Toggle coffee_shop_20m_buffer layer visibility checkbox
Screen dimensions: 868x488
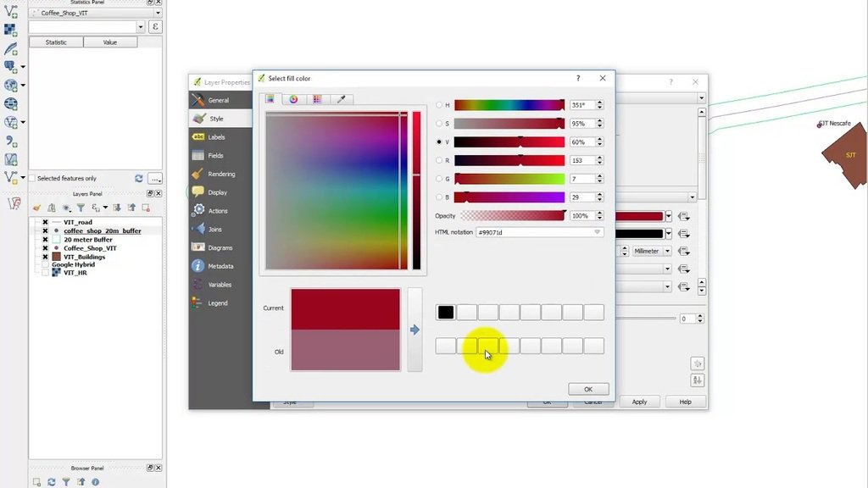click(x=46, y=230)
